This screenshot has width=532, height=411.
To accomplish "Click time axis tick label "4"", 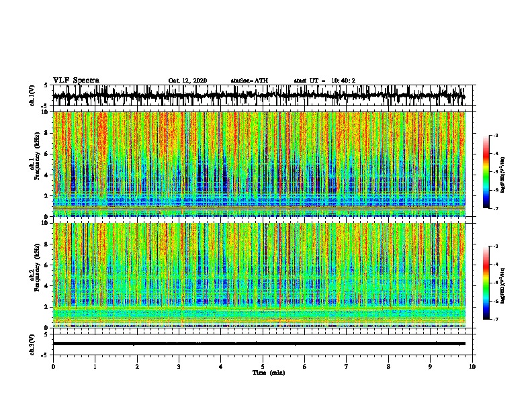I will point(221,367).
